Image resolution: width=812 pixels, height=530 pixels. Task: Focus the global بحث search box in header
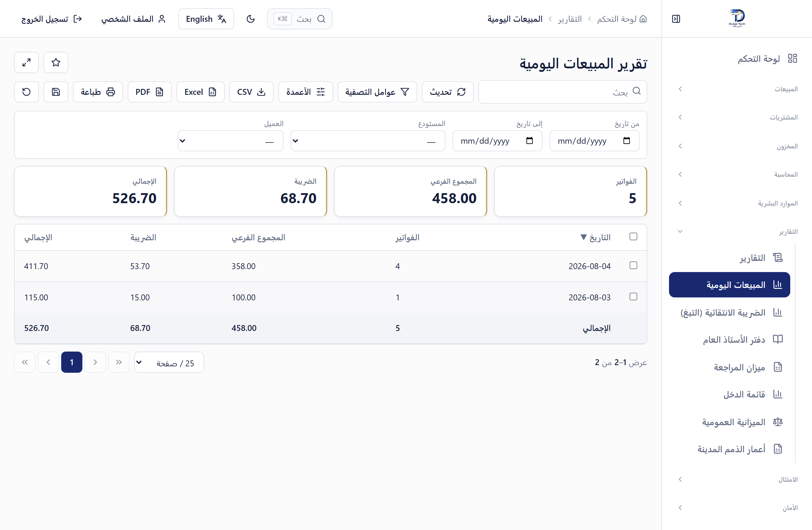tap(299, 19)
